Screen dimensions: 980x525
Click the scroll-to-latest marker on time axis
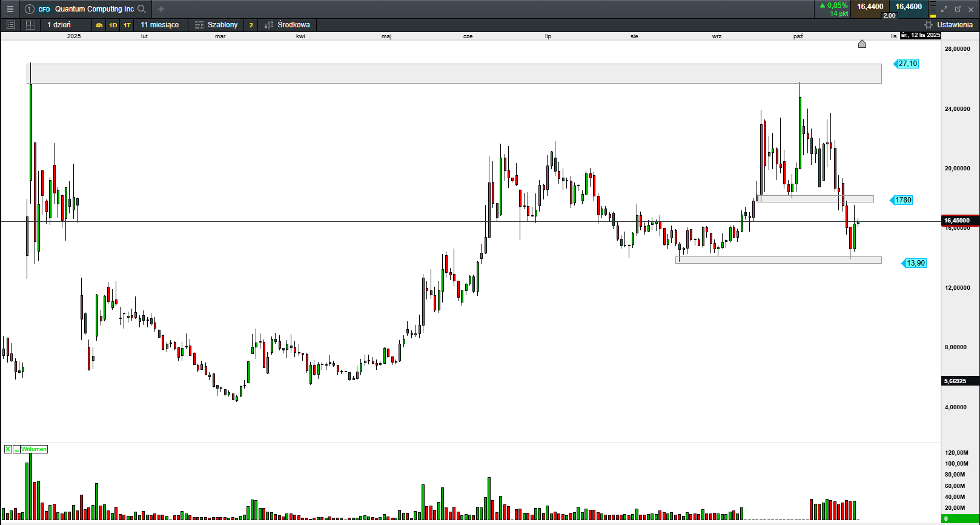(862, 44)
